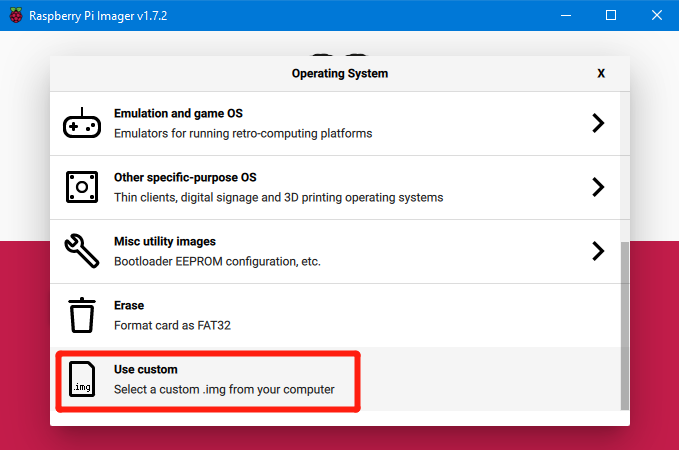
Task: Click the 'Operating System' dialog header
Action: click(339, 74)
